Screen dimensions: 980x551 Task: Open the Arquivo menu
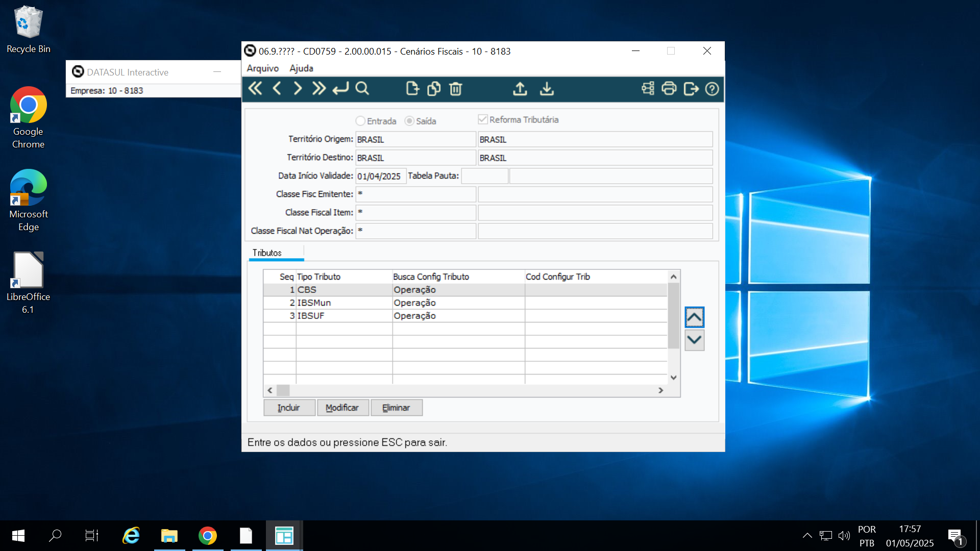point(262,68)
